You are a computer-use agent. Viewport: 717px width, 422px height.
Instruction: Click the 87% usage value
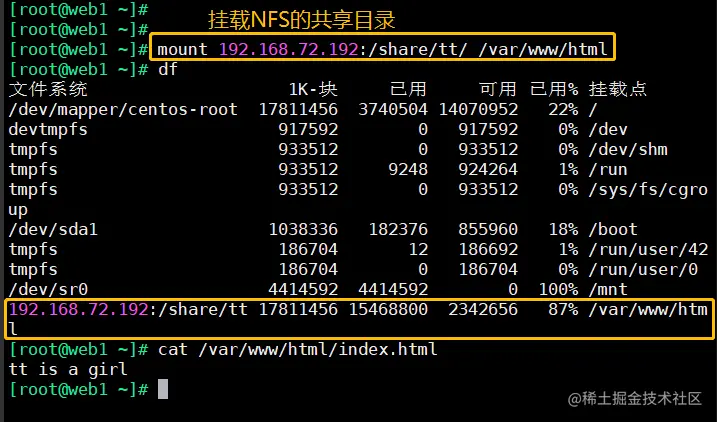(563, 310)
